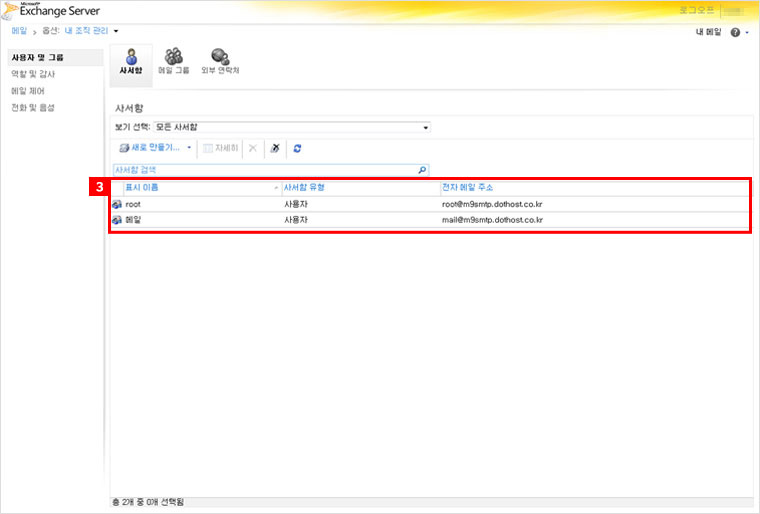Click the help question mark icon
Viewport: 760px width, 514px height.
click(x=735, y=33)
